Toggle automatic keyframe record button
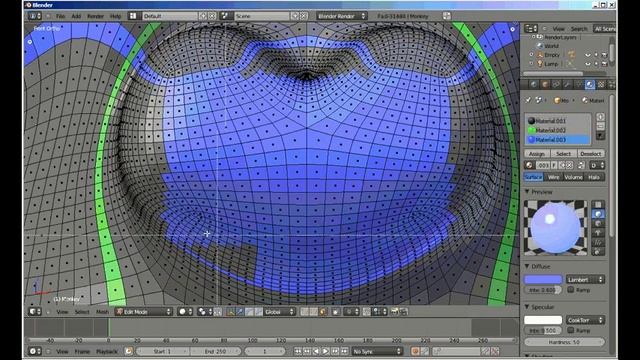Image resolution: width=640 pixels, height=360 pixels. click(x=415, y=351)
